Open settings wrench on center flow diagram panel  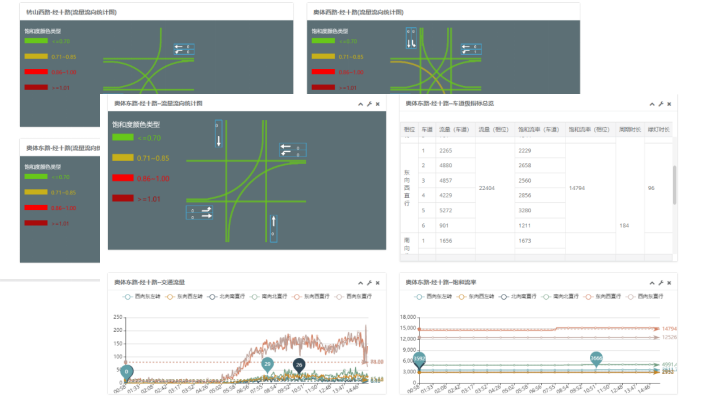369,104
